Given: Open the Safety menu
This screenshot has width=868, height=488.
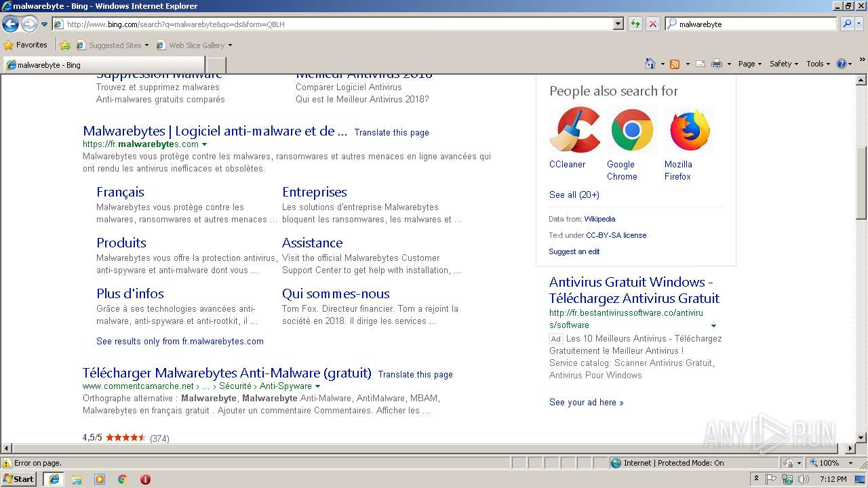Looking at the screenshot, I should [x=784, y=64].
